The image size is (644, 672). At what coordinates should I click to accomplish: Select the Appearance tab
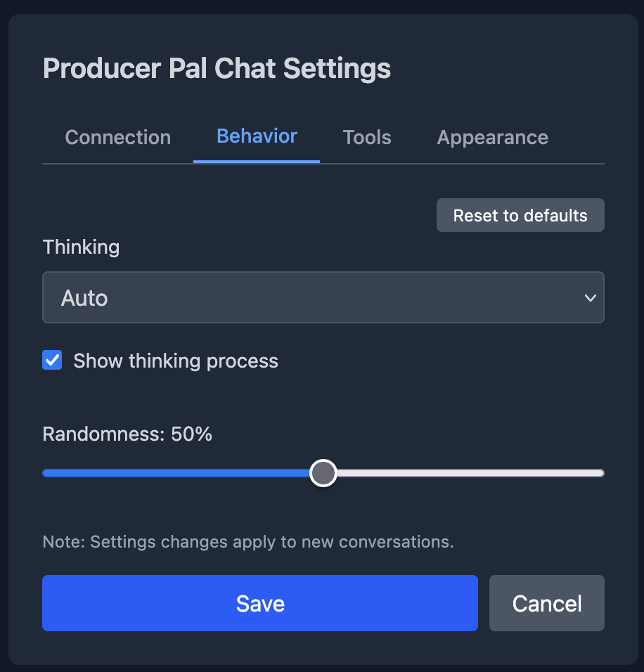pyautogui.click(x=492, y=137)
